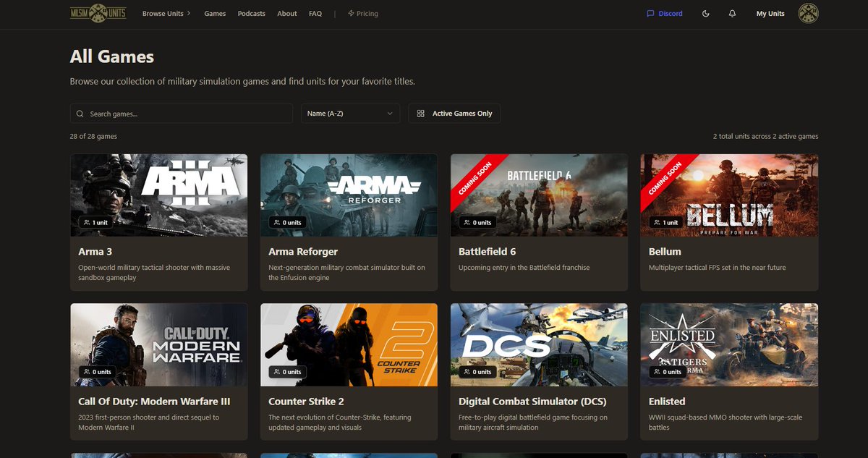Open the Podcasts nav item
Viewport: 868px width, 458px height.
coord(251,14)
